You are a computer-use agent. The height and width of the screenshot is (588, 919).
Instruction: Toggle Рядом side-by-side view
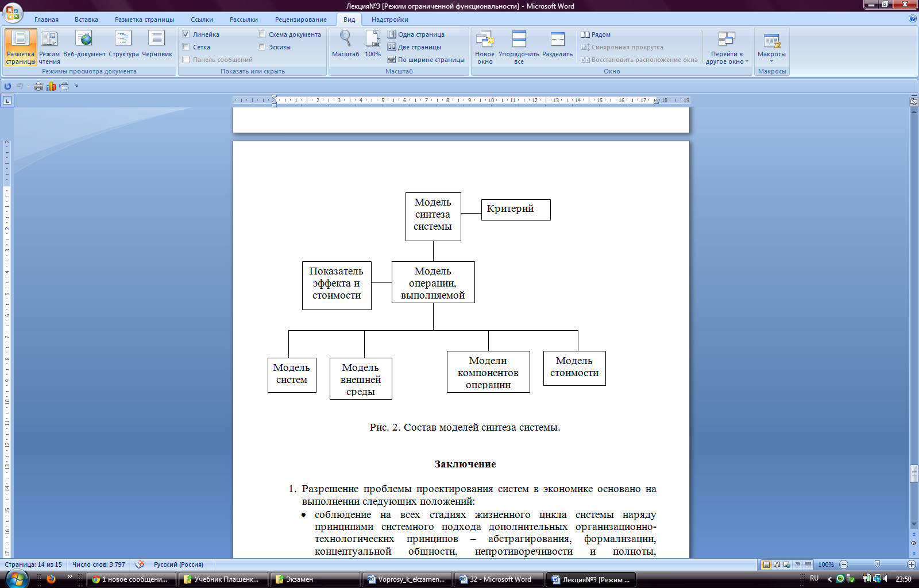[x=596, y=34]
